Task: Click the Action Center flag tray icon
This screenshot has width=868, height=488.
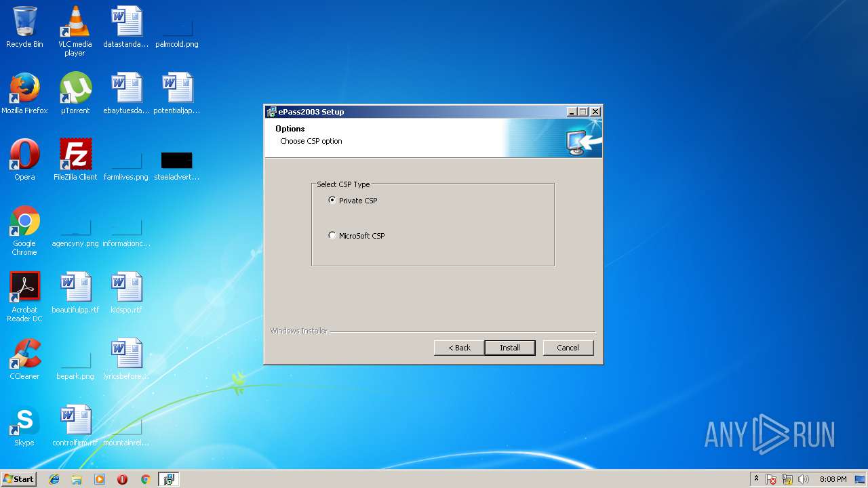Action: 771,479
